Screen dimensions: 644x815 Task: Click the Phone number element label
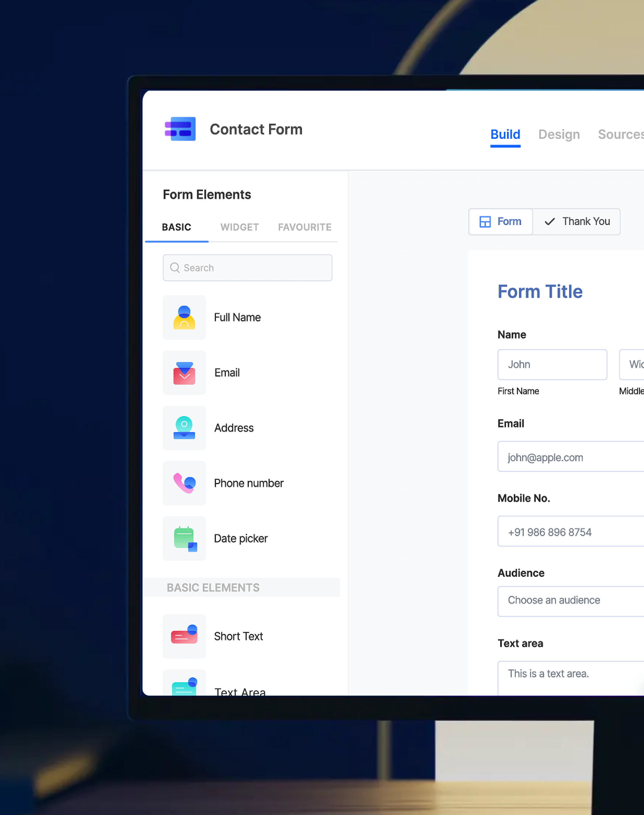(248, 483)
